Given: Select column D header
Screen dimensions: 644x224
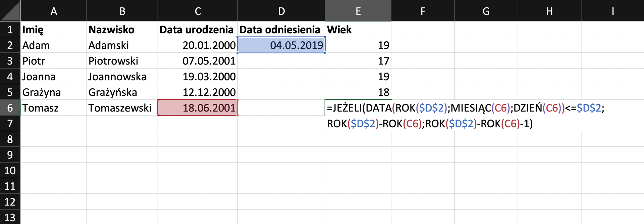Looking at the screenshot, I should pos(281,10).
